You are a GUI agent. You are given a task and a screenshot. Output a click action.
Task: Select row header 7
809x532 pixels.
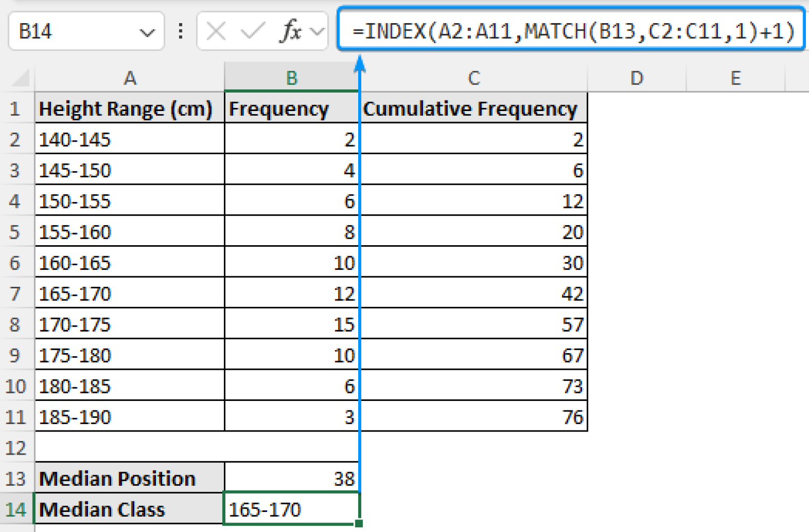[x=15, y=294]
